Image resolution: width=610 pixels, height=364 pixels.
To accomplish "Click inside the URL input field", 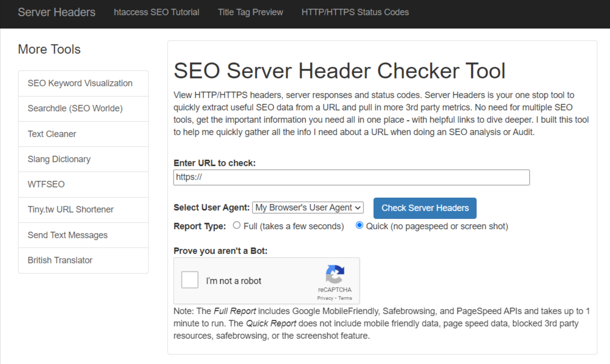I will (x=351, y=177).
